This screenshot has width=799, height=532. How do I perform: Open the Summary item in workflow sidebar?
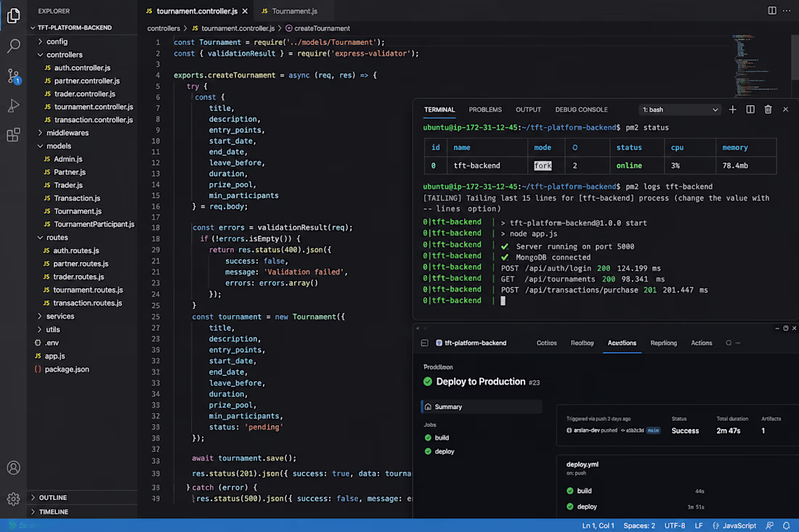482,406
